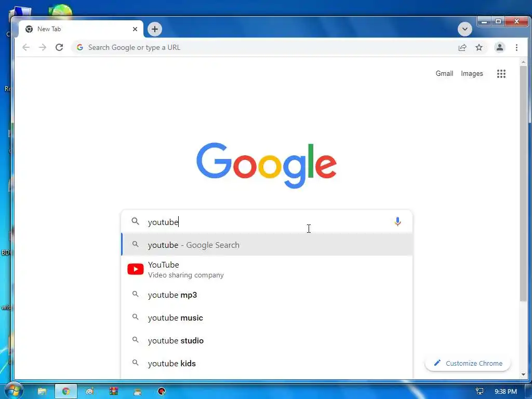
Task: Click the page vertical scrollbar thumb
Action: 523,183
